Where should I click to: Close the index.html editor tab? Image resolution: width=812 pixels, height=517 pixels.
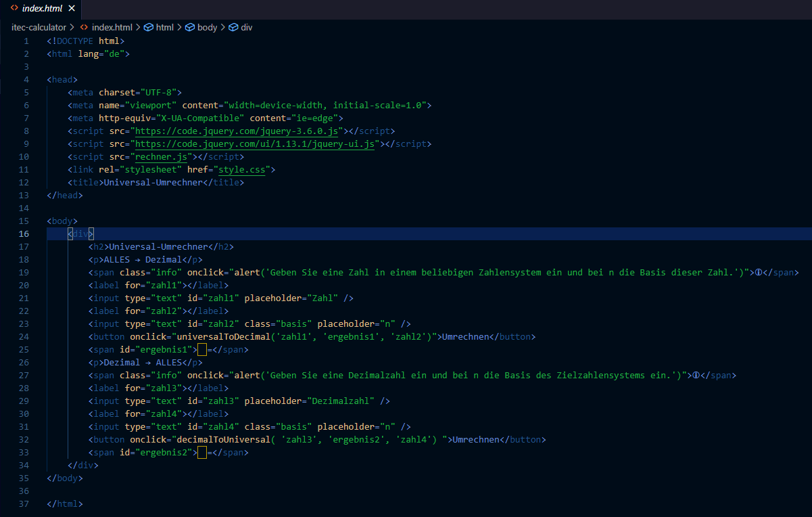click(72, 8)
